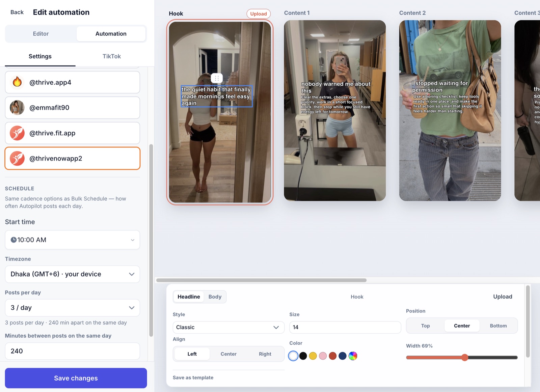Open the rainbow custom color picker
The image size is (540, 392).
[353, 356]
